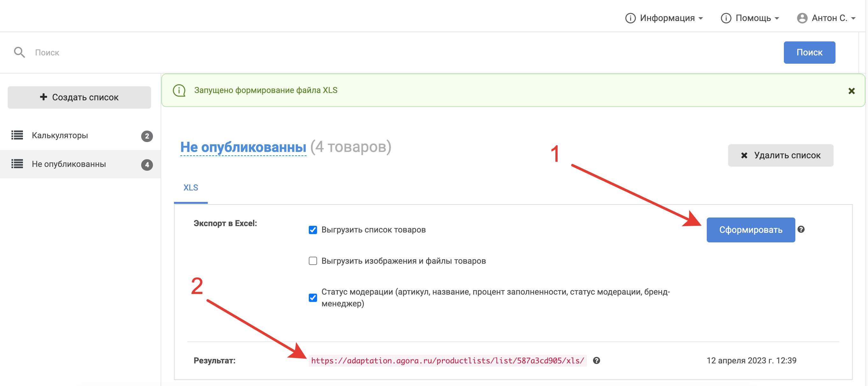This screenshot has height=386, width=868.
Task: Click the Результат label
Action: pos(214,361)
